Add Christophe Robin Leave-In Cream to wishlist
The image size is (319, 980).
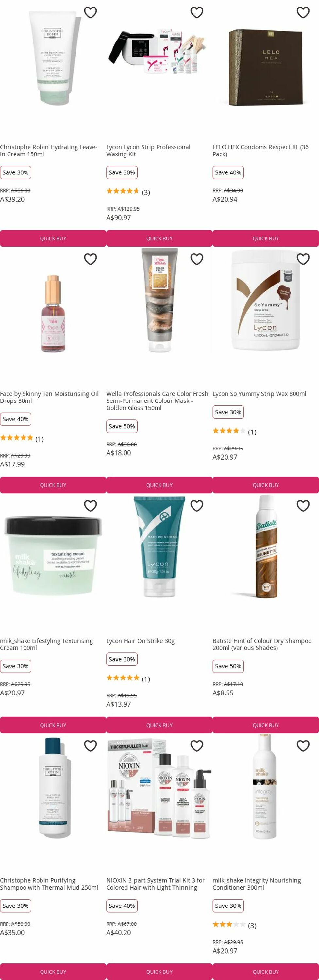coord(90,12)
